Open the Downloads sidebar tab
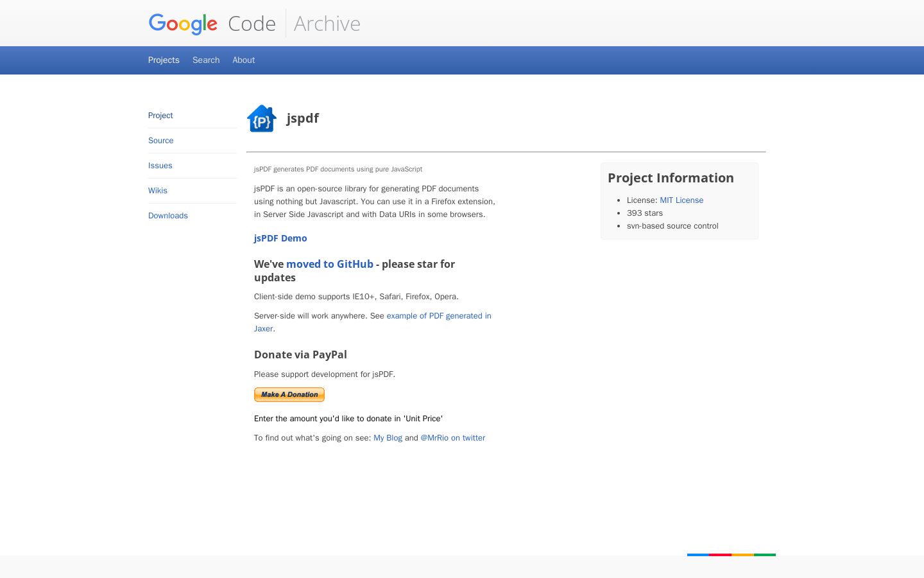Image resolution: width=924 pixels, height=578 pixels. coord(168,216)
